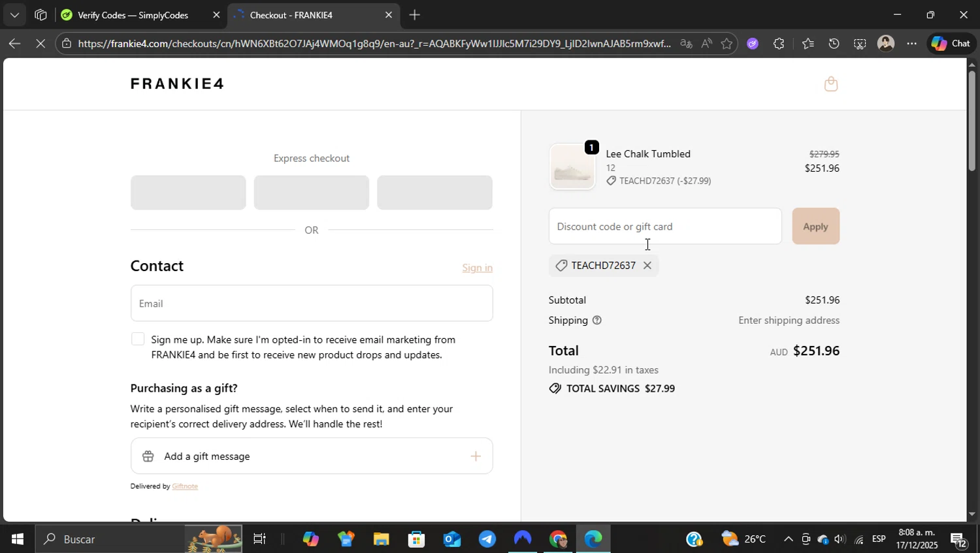This screenshot has width=980, height=553.
Task: Tick the email marketing sign-up checkbox
Action: coord(138,339)
